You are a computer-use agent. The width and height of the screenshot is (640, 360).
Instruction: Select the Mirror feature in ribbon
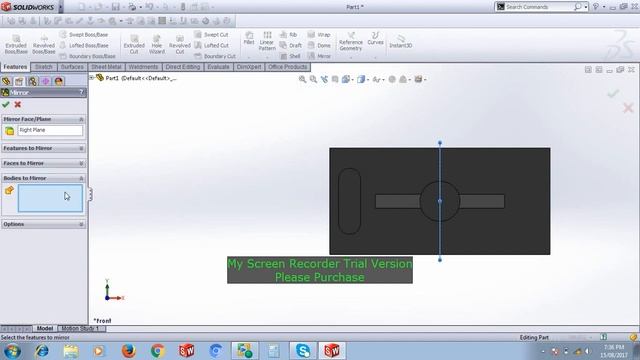point(319,56)
